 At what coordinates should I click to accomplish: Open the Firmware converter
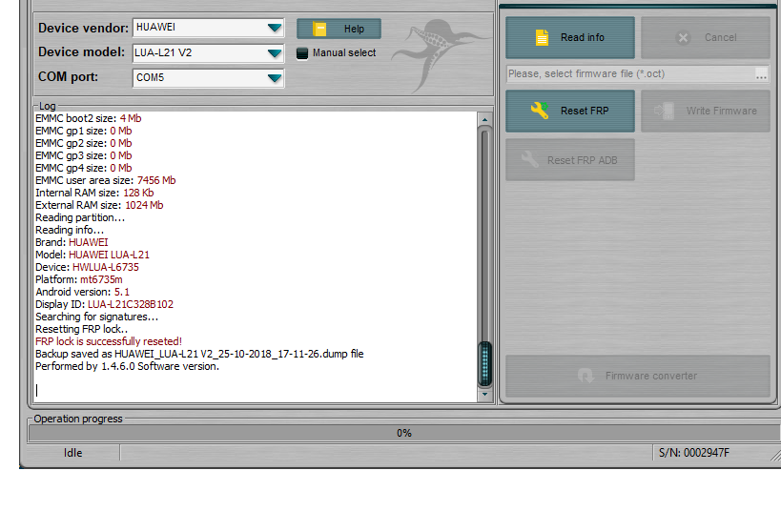click(x=638, y=376)
